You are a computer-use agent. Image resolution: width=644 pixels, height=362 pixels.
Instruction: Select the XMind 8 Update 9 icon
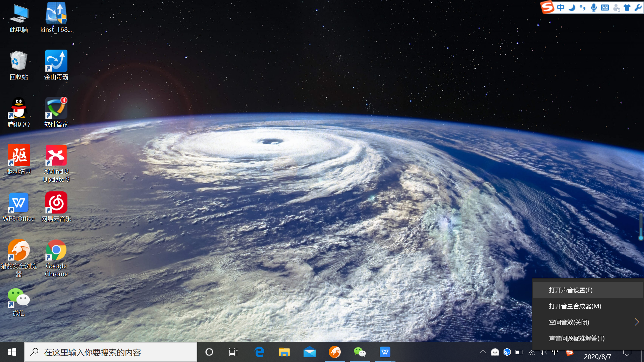coord(56,164)
